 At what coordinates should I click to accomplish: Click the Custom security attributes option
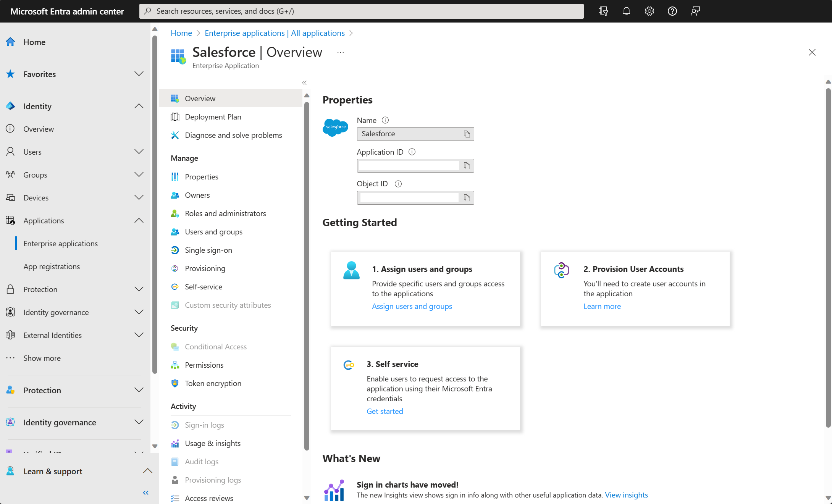click(228, 304)
